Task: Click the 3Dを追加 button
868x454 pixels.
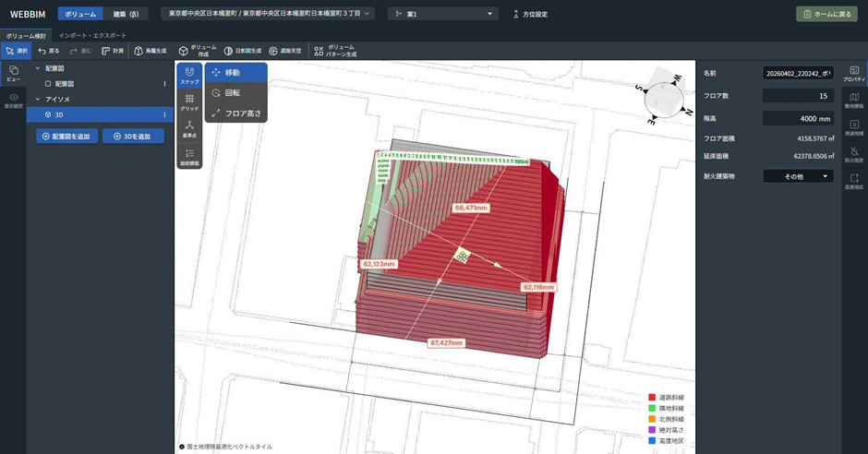Action: pos(133,137)
